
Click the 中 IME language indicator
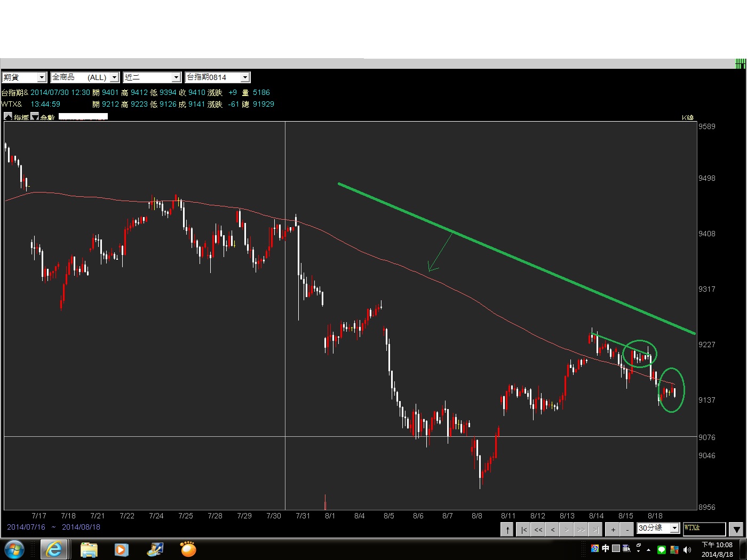tap(606, 548)
